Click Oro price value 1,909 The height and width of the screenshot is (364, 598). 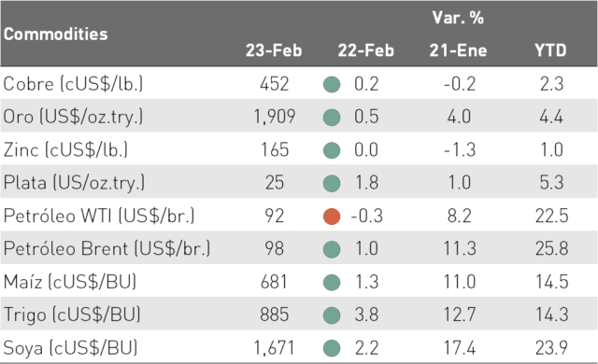(275, 117)
